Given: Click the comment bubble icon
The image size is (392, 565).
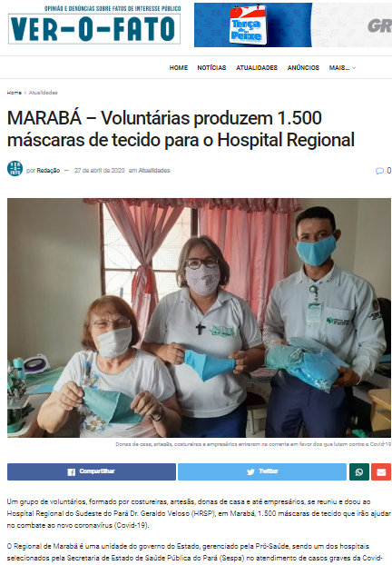Looking at the screenshot, I should (x=379, y=171).
